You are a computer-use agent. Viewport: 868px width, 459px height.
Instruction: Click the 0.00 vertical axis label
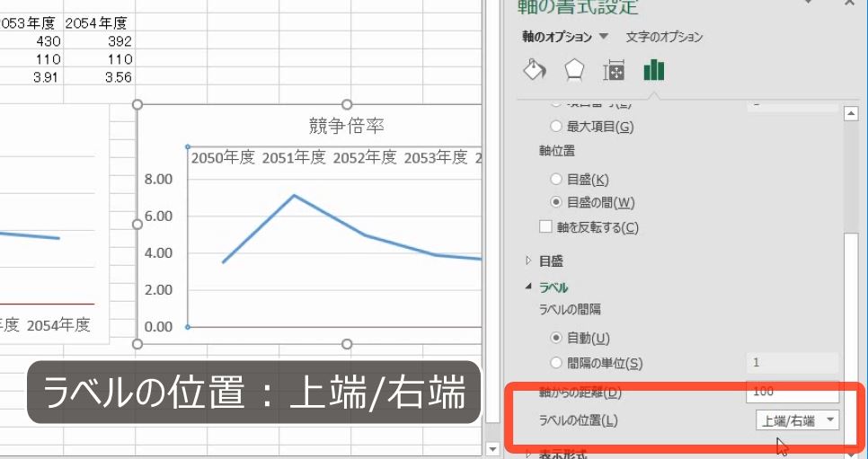pos(158,327)
